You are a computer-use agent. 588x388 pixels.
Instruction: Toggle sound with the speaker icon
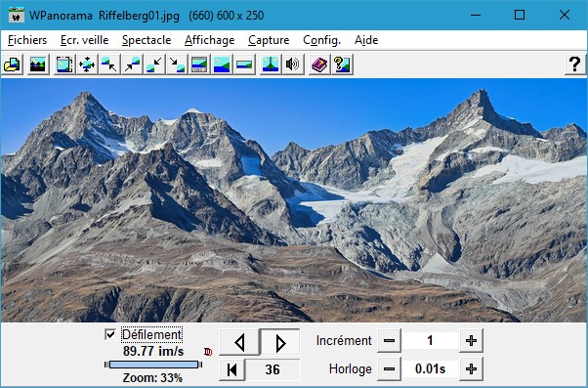(x=293, y=65)
